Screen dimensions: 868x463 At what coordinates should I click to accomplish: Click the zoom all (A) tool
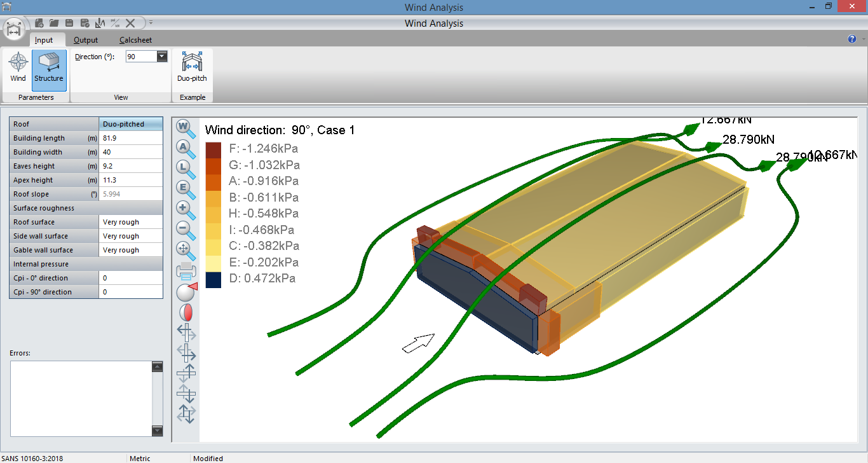(186, 148)
